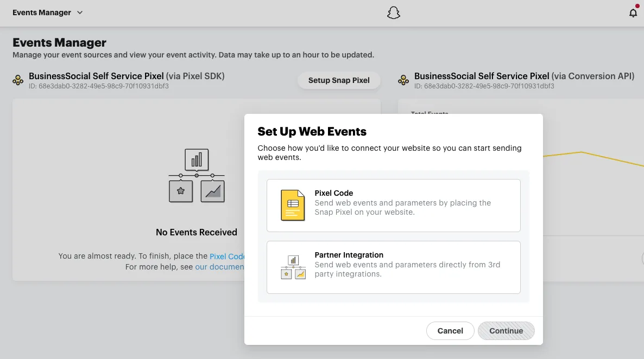The width and height of the screenshot is (644, 359).
Task: Click the Pixel SDK ID text
Action: click(99, 86)
